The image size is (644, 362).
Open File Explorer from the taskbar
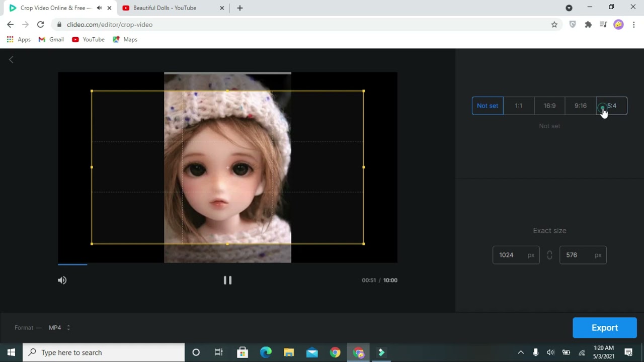289,352
